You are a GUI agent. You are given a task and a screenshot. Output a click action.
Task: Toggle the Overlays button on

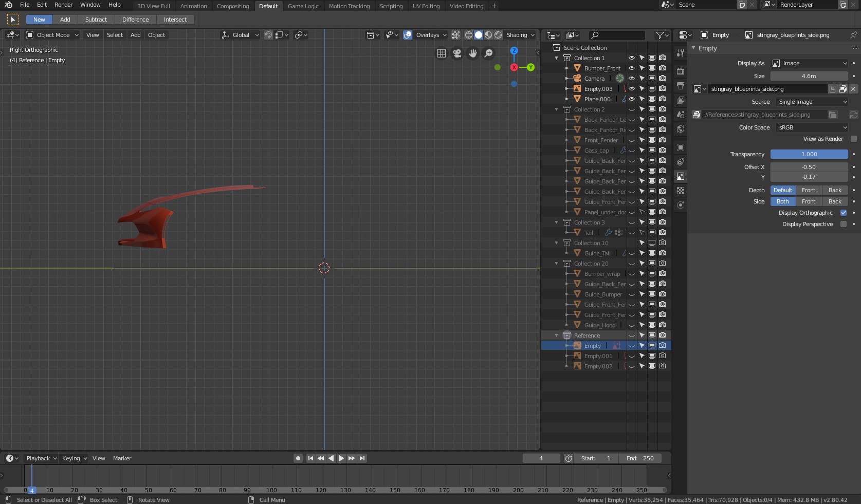click(408, 35)
